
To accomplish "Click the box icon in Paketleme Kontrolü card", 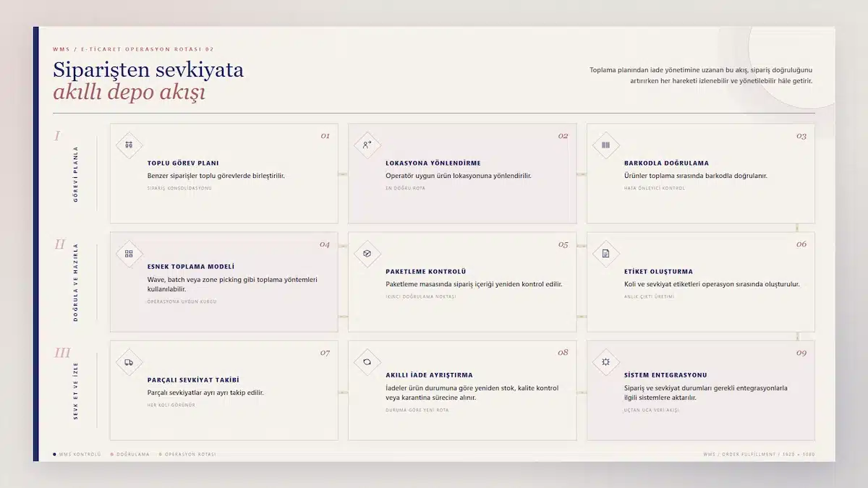I will 367,254.
